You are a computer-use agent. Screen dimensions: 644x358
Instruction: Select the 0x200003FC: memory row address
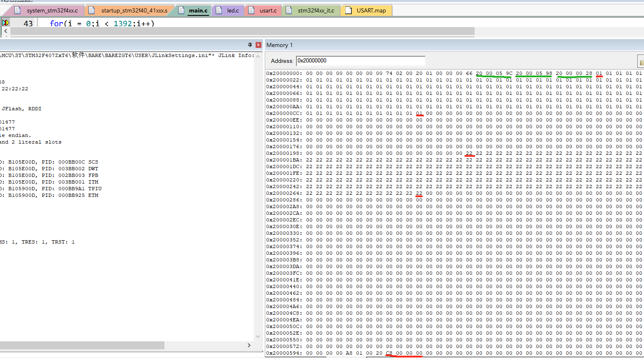[284, 273]
